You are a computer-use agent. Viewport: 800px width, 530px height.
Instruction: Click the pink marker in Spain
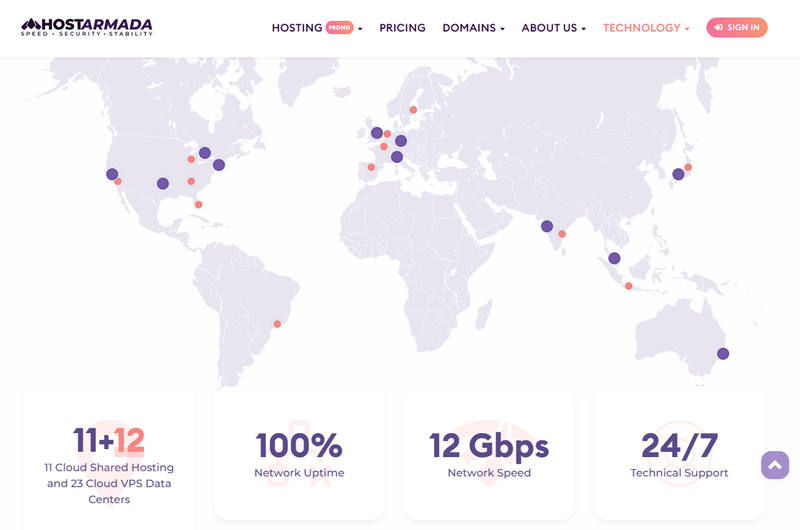tap(371, 167)
